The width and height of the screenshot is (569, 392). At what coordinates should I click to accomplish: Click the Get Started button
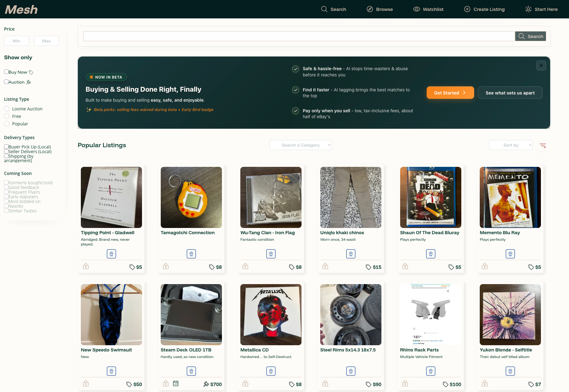tap(450, 93)
